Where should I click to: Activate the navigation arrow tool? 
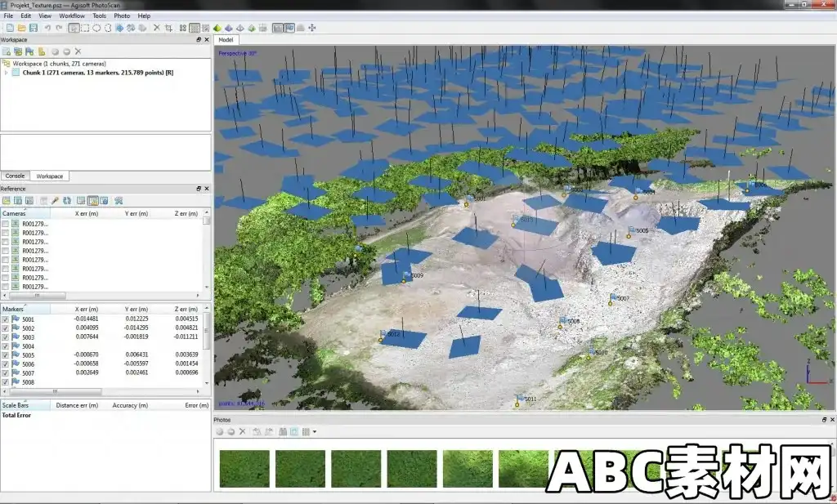(x=74, y=27)
